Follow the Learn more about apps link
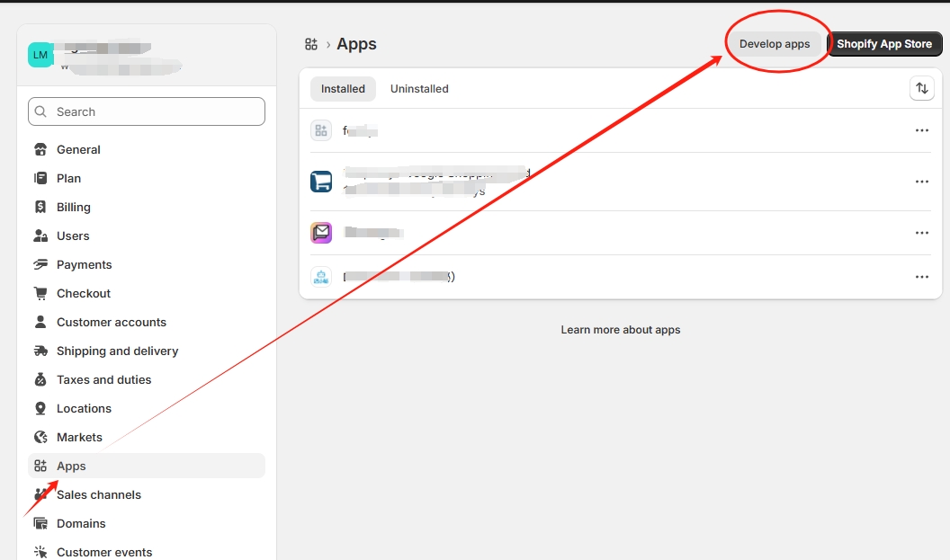 tap(621, 330)
